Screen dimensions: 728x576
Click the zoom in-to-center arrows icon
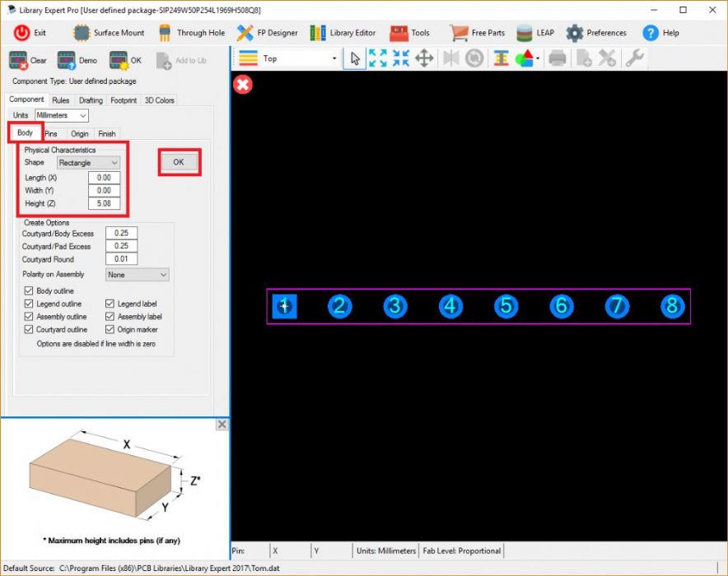(x=401, y=58)
